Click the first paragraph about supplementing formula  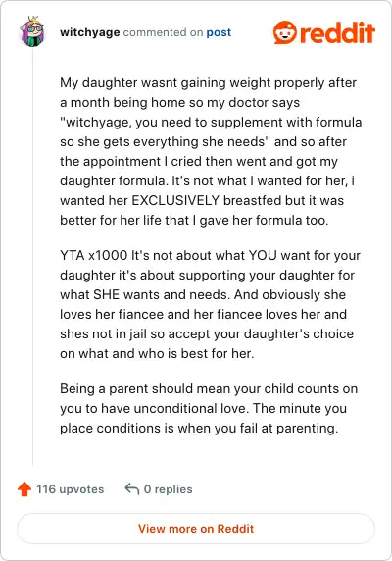pos(211,151)
